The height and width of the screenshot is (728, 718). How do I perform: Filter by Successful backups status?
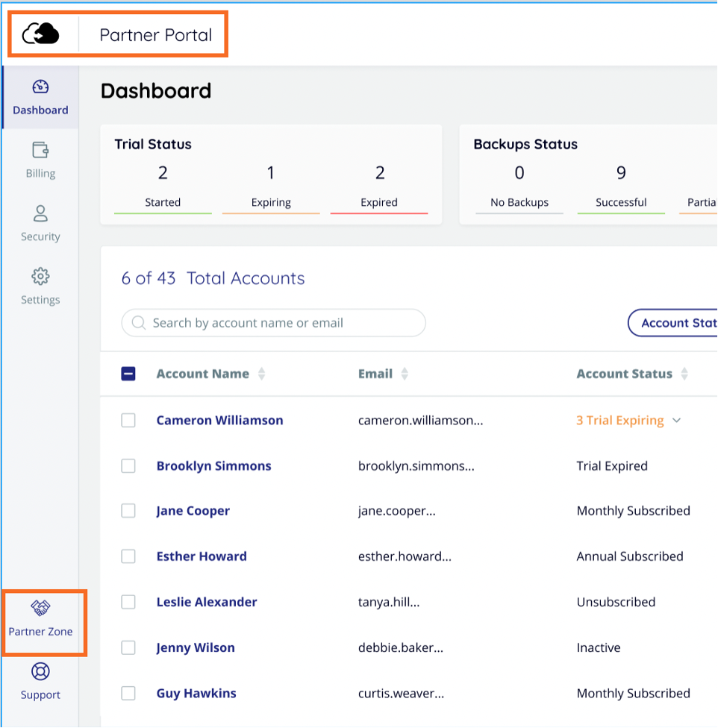click(x=621, y=189)
